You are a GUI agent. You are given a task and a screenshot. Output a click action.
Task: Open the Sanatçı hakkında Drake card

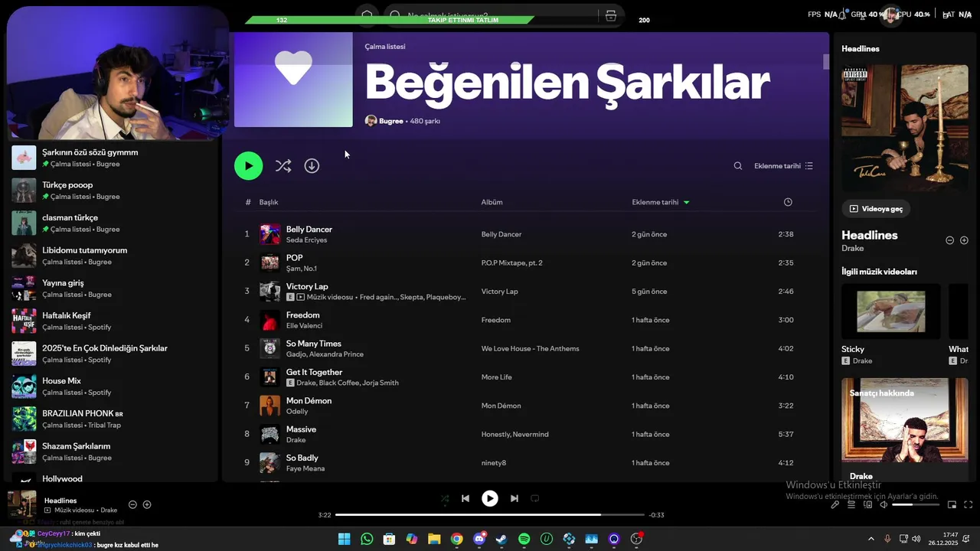tap(904, 430)
